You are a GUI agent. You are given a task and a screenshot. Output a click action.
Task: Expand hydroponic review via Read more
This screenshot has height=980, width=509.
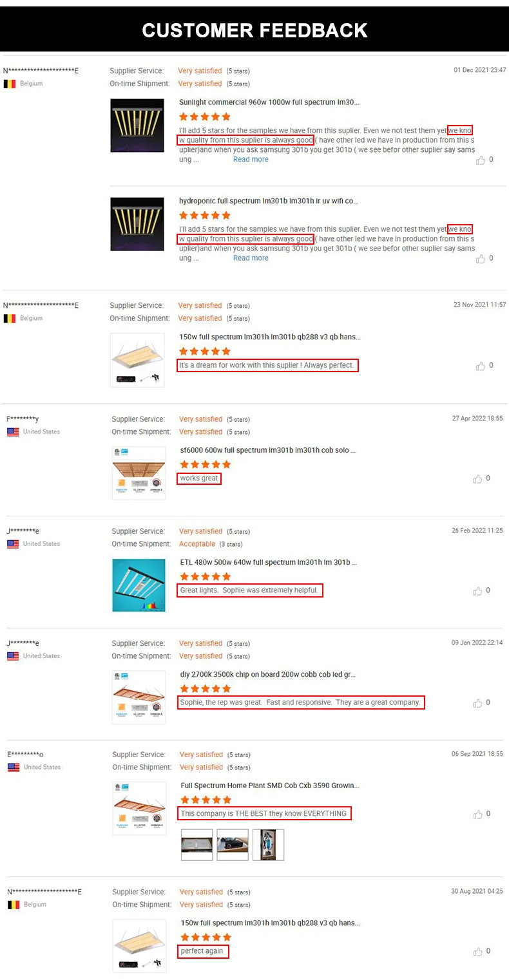[251, 258]
